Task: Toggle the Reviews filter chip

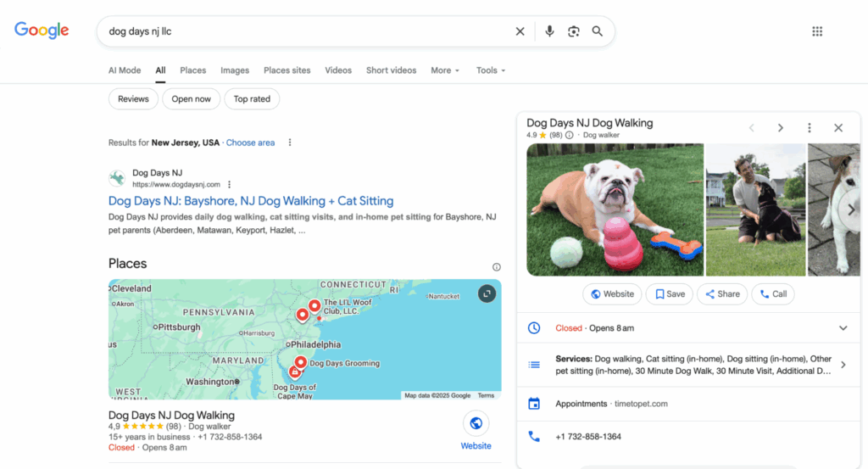Action: click(133, 99)
